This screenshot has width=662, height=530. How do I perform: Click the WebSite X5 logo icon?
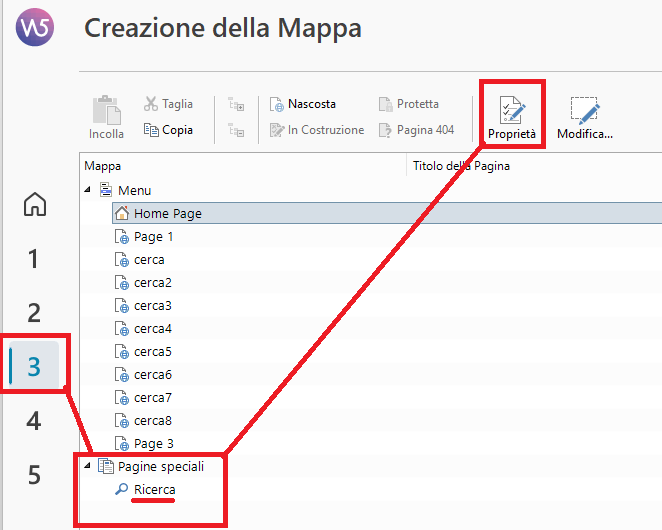[x=35, y=29]
